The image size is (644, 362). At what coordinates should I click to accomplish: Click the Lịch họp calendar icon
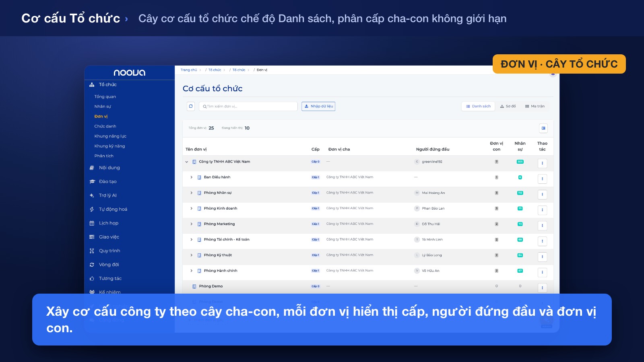(x=92, y=223)
